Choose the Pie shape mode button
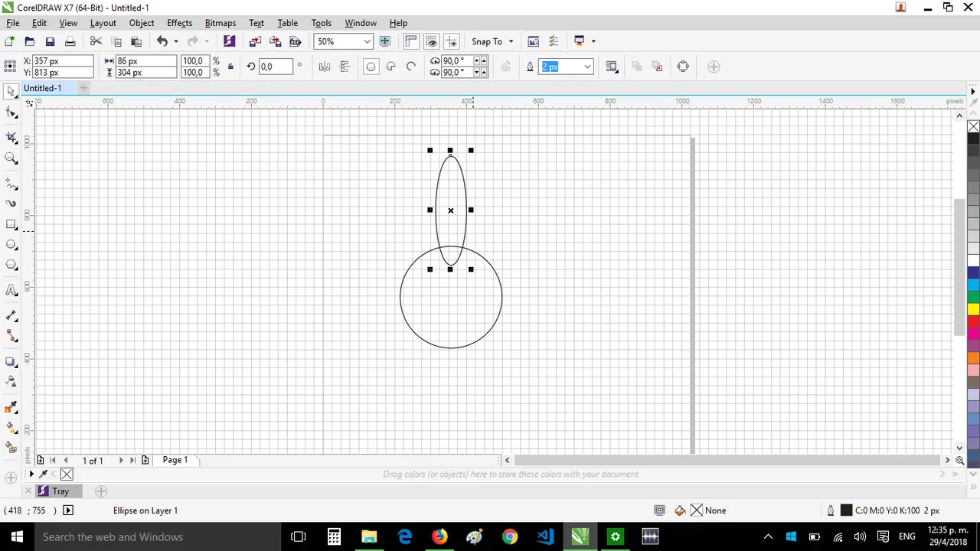The height and width of the screenshot is (551, 980). tap(390, 67)
